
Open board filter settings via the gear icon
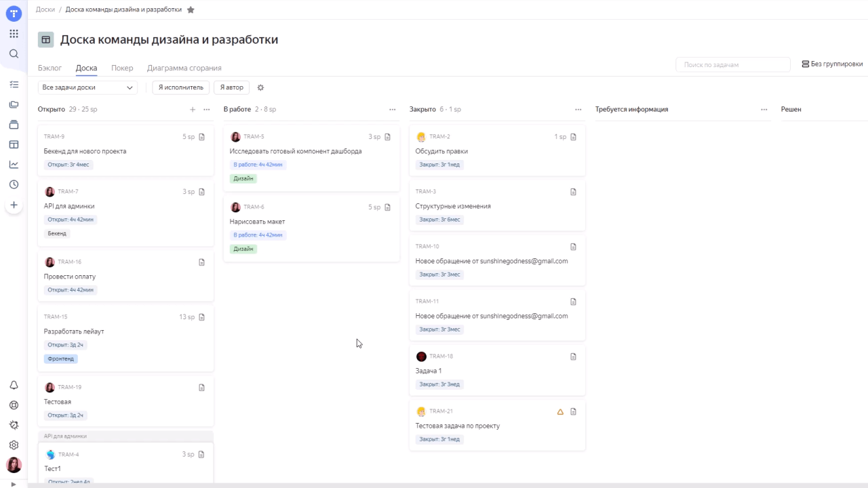click(x=260, y=87)
